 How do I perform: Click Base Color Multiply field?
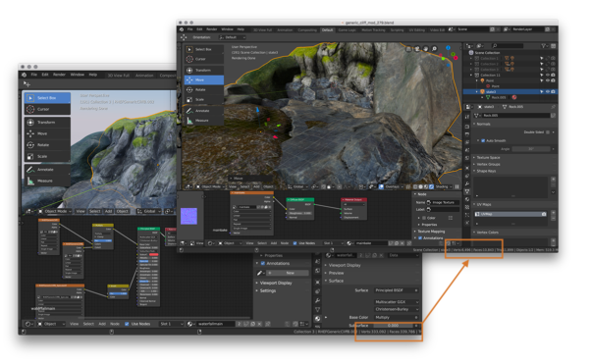(x=397, y=318)
